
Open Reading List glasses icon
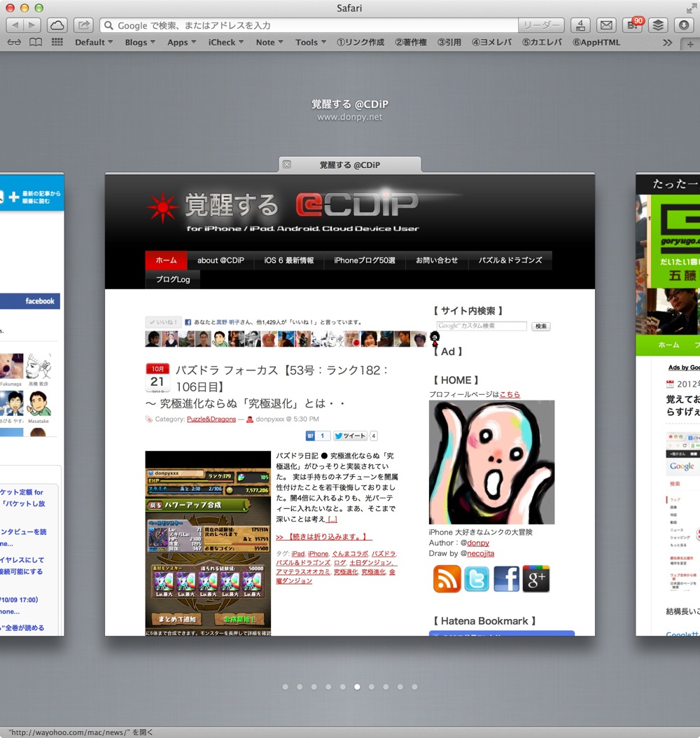[14, 42]
